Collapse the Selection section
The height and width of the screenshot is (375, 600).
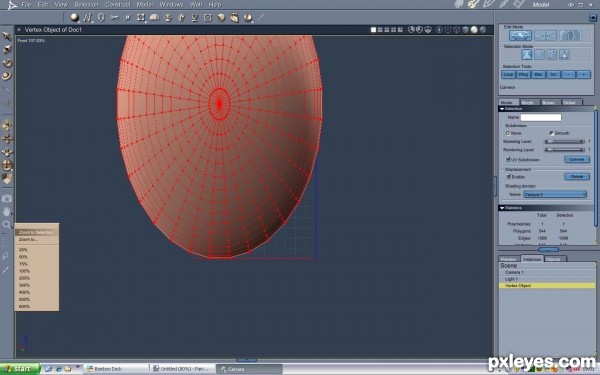[x=502, y=109]
